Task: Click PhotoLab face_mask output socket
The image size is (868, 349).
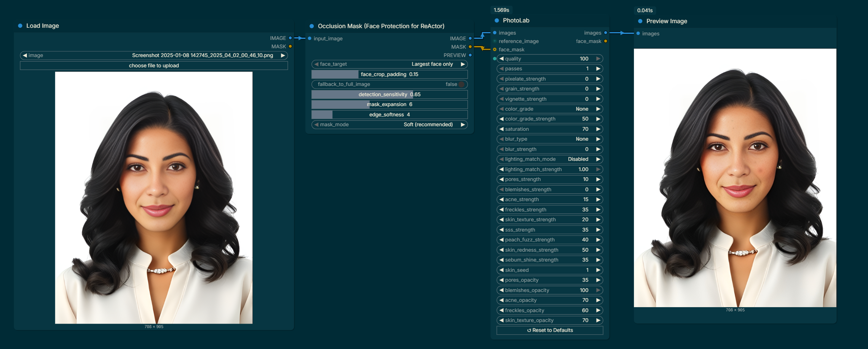Action: tap(605, 41)
